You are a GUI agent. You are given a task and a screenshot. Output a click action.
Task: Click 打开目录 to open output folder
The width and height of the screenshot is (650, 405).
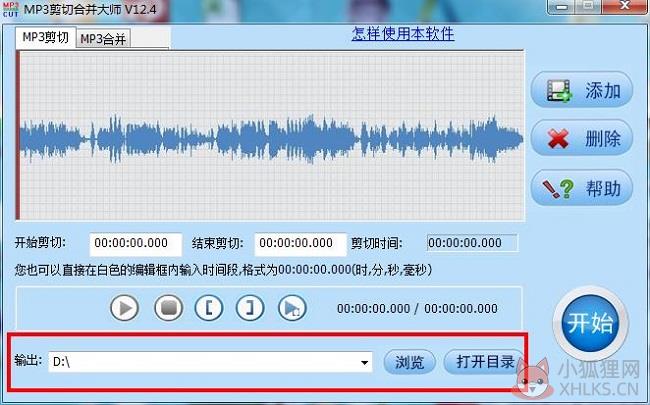(x=485, y=362)
